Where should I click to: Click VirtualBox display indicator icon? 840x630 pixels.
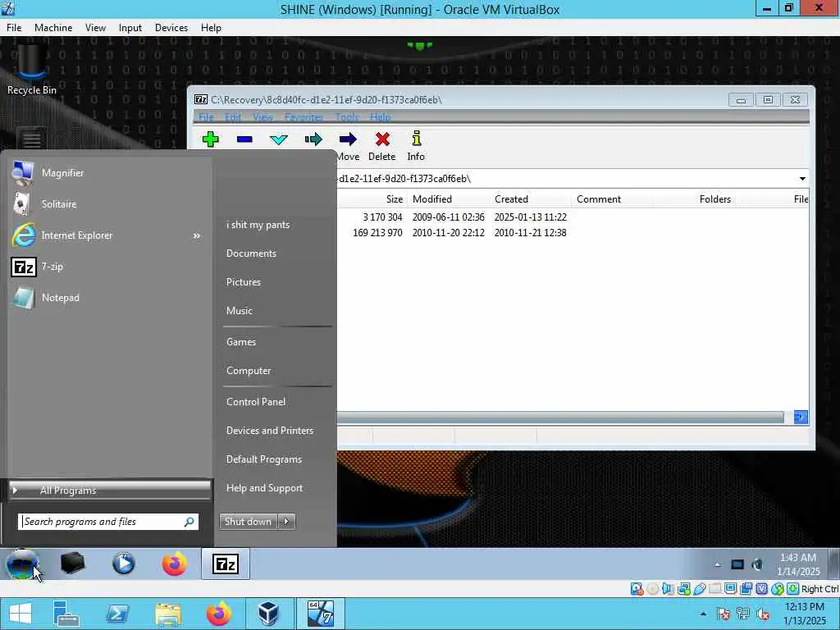click(730, 589)
